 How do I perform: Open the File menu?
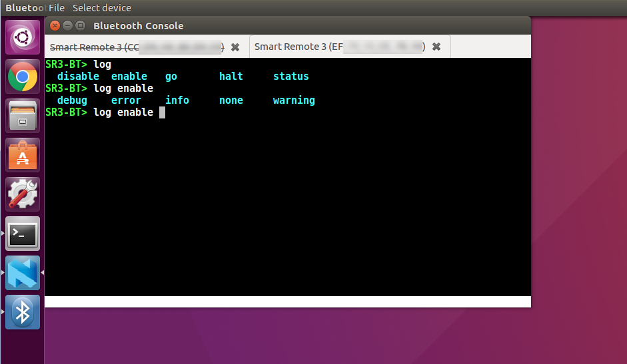click(57, 8)
